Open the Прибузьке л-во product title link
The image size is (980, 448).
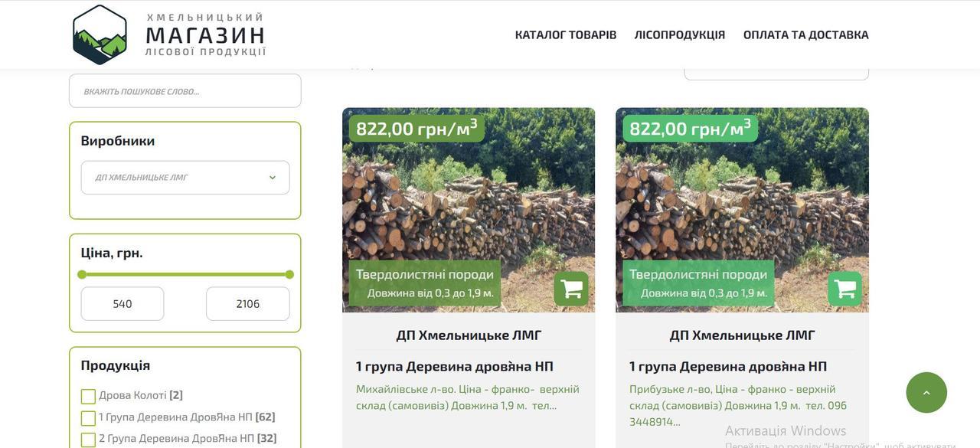[728, 366]
